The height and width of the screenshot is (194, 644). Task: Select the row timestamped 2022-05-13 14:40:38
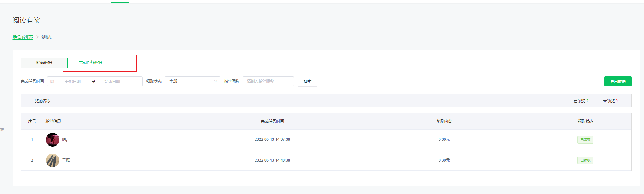(x=272, y=160)
